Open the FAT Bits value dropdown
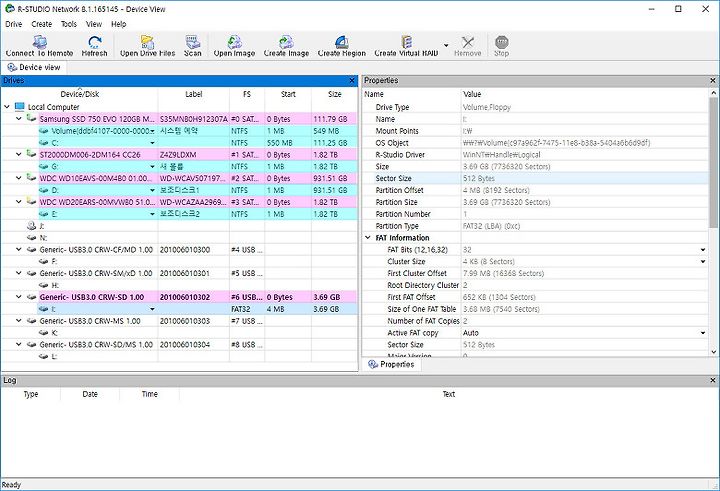 [x=703, y=250]
